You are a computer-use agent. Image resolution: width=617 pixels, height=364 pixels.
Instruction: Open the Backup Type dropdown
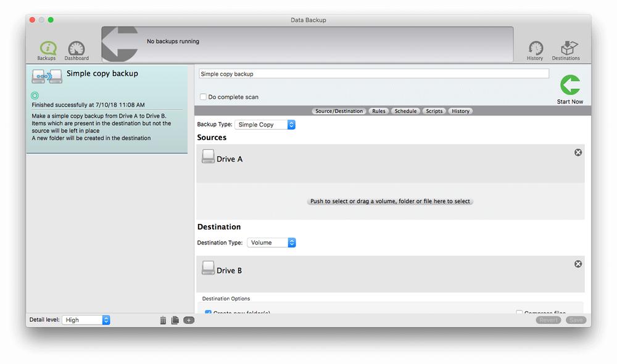(265, 124)
